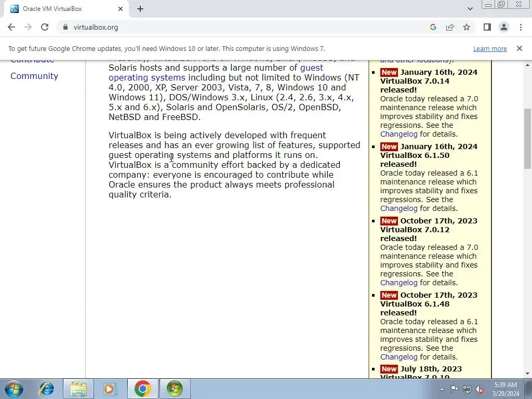Open Chrome's three-dot menu
532x399 pixels.
pos(521,27)
